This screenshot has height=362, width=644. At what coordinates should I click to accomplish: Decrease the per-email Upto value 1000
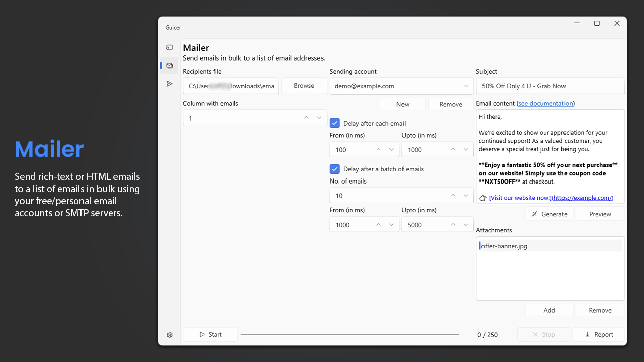[x=466, y=150]
